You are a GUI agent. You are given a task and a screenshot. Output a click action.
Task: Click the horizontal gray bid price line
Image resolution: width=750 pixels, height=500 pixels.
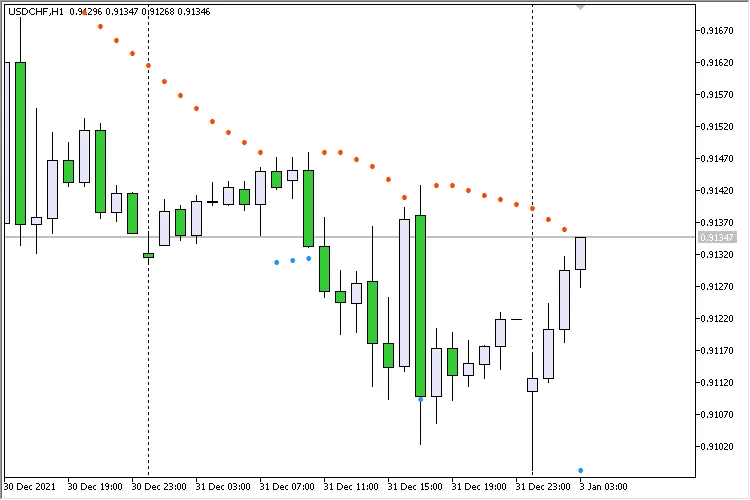300,237
